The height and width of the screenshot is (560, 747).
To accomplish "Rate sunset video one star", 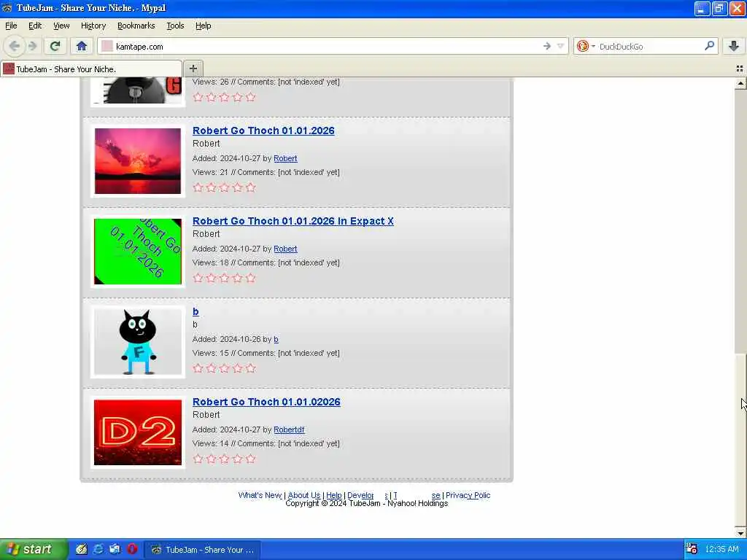I will pos(198,187).
